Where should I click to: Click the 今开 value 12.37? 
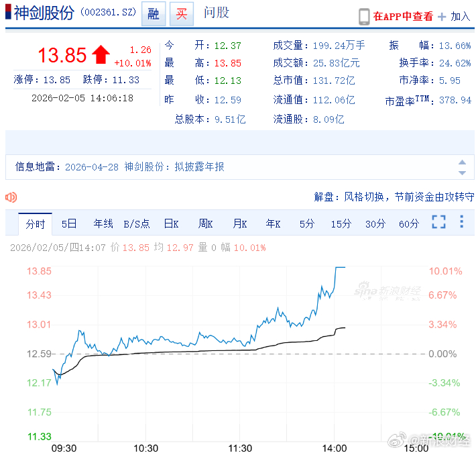(228, 46)
